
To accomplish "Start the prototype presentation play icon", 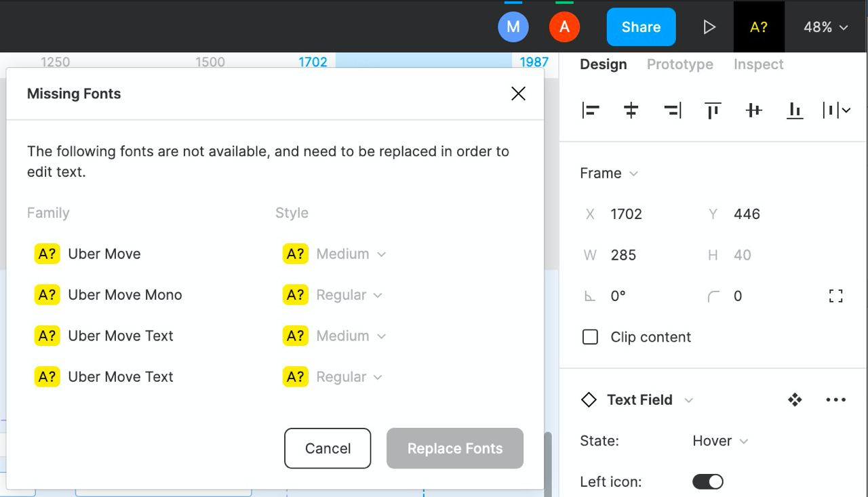I will tap(709, 27).
